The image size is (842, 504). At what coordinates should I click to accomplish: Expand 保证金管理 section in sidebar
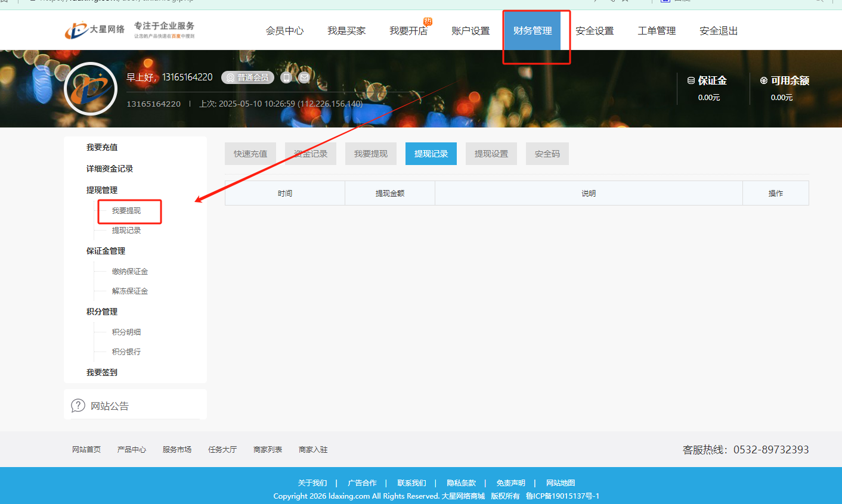coord(106,251)
